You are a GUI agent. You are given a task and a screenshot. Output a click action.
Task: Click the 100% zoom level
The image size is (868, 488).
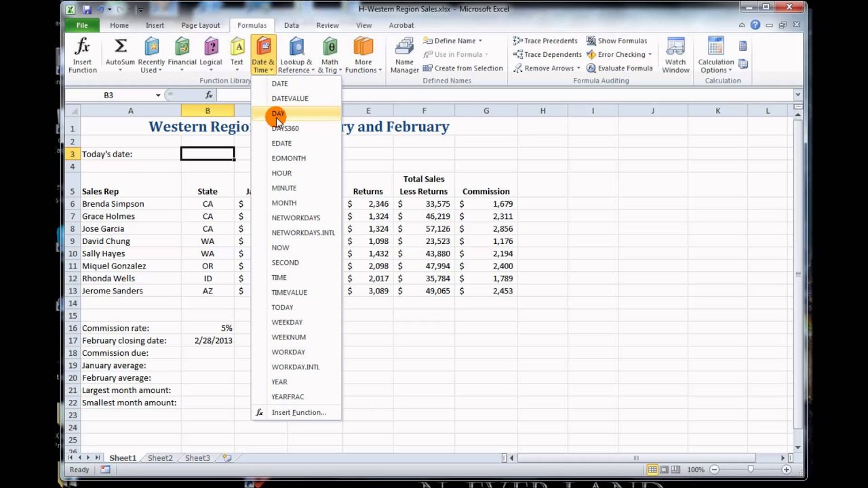pyautogui.click(x=696, y=470)
